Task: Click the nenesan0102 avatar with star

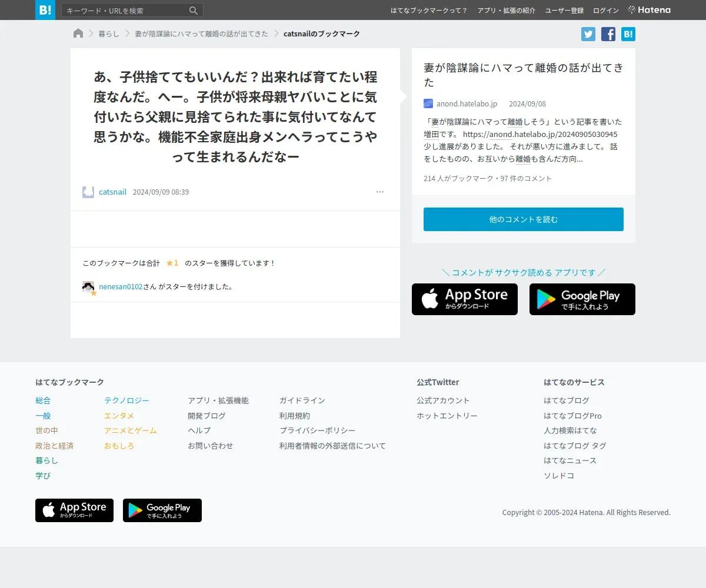Action: click(x=89, y=288)
